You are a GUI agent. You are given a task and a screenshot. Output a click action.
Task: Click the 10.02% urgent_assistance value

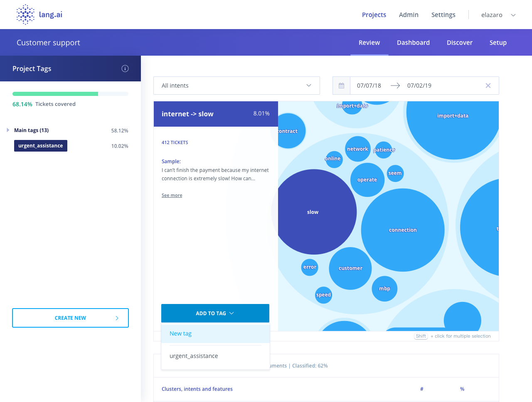(x=120, y=146)
